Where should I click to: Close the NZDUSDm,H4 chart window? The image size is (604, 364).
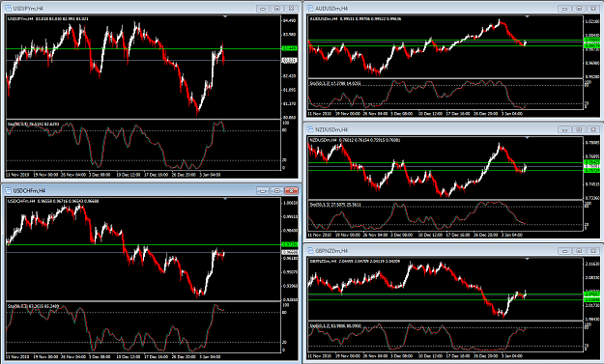(x=593, y=129)
